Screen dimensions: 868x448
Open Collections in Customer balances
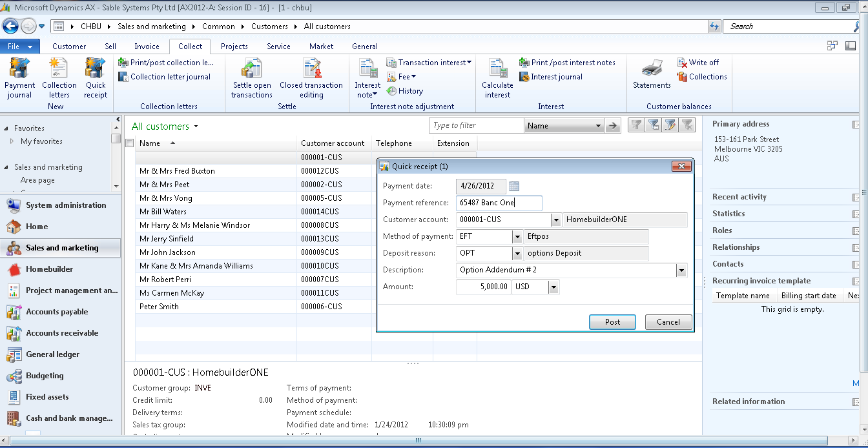(x=702, y=77)
